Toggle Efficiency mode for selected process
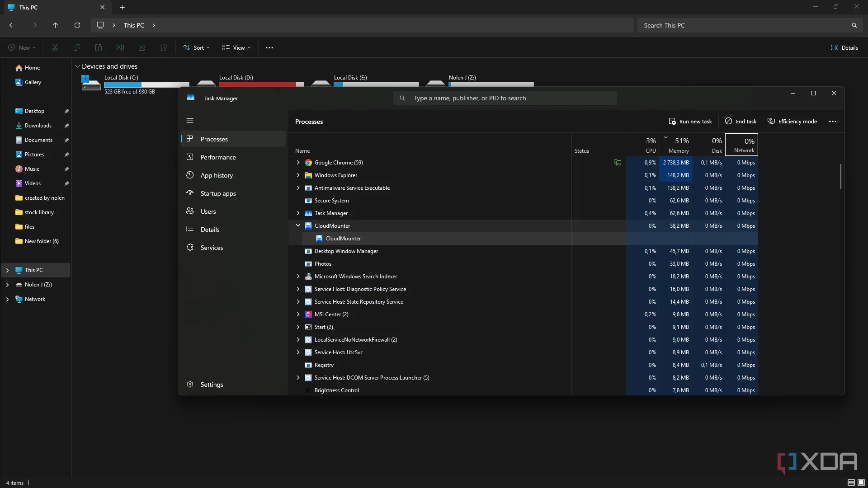 coord(793,122)
